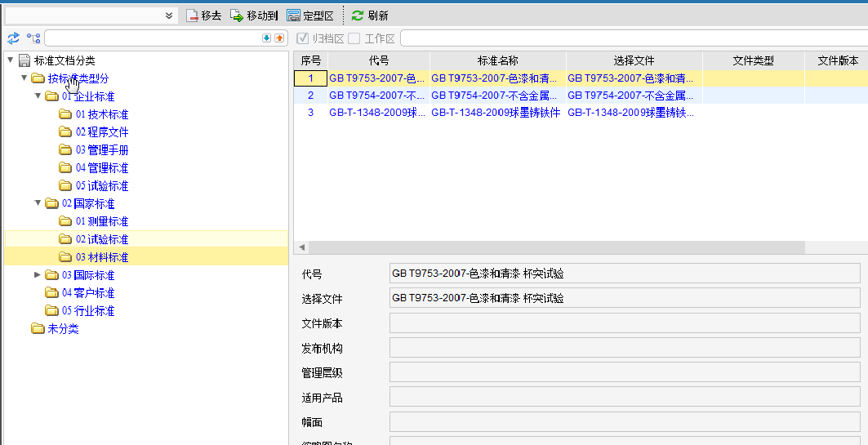Toggle the 归档区 checkbox
868x445 pixels.
[303, 38]
